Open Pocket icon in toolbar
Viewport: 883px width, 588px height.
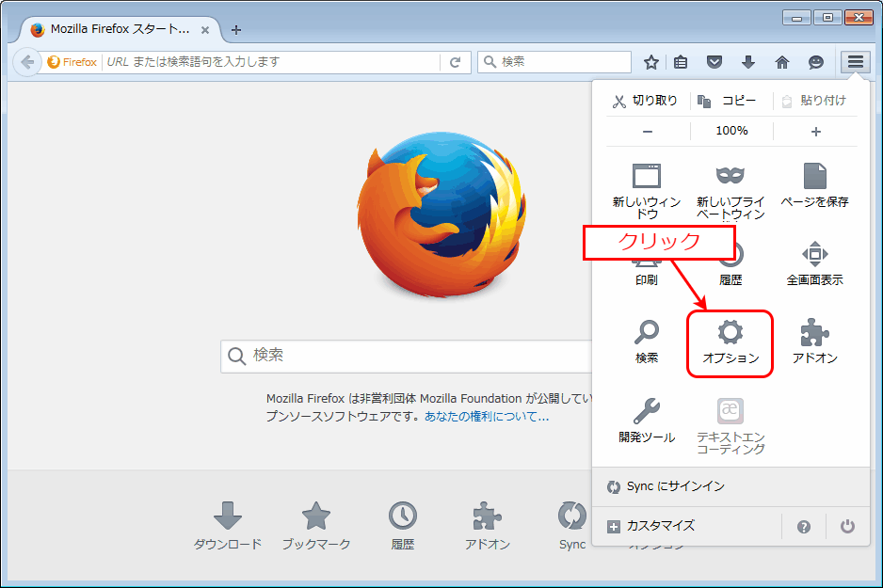pyautogui.click(x=714, y=62)
